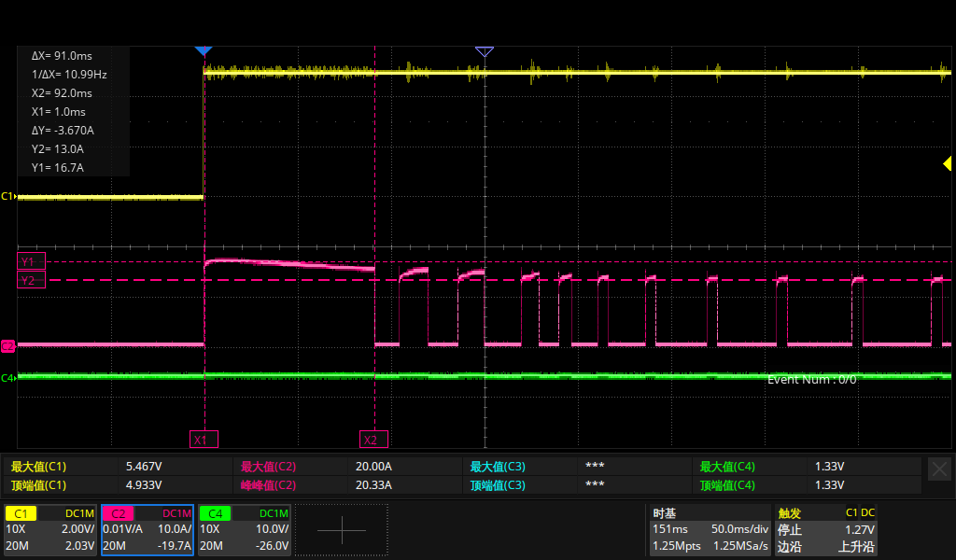Click the C1 vertical scale 2.00V/

[78, 529]
